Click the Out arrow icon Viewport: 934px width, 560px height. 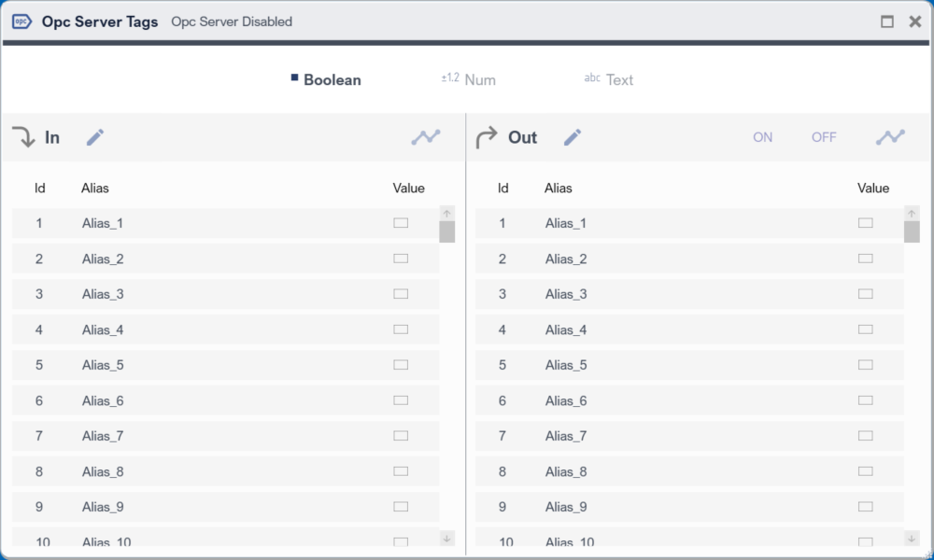pyautogui.click(x=487, y=138)
